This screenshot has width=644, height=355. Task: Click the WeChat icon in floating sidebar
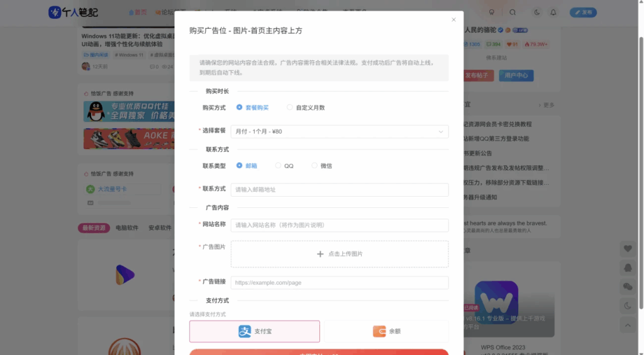pos(627,287)
